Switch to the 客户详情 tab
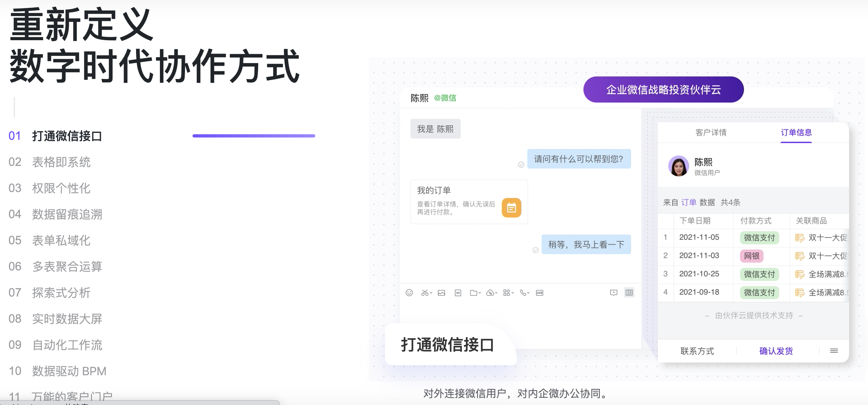Viewport: 868px width, 405px height. (x=711, y=133)
